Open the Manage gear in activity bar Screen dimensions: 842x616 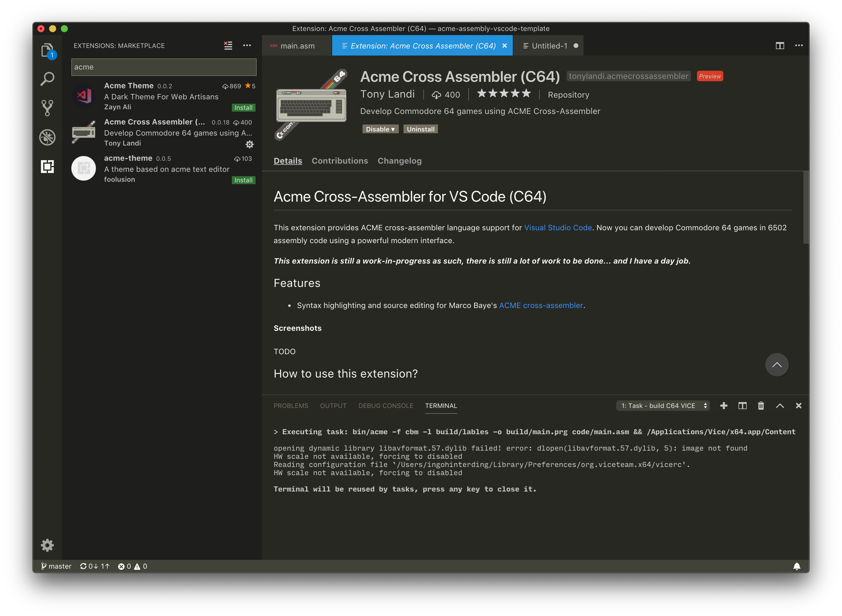[x=47, y=545]
